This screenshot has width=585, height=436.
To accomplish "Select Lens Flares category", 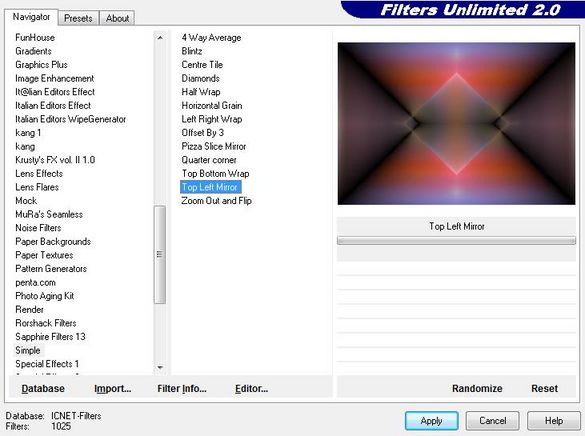I will (37, 187).
